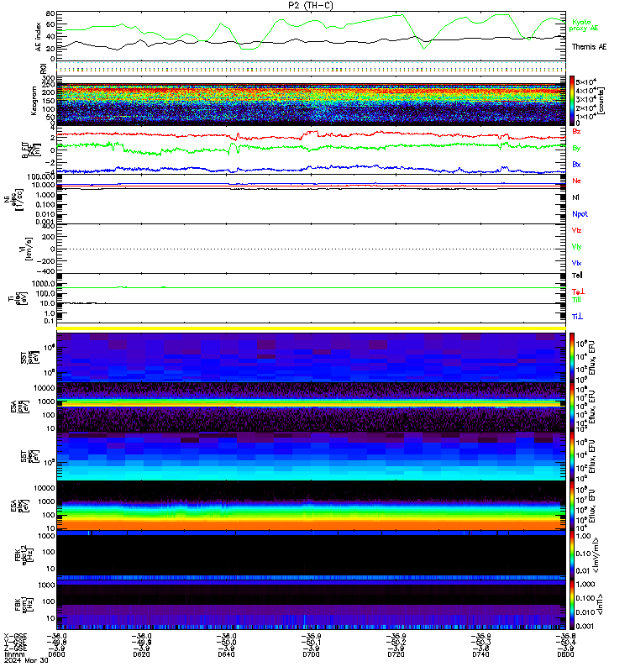Click the ROI dotted strip below AE panel
The width and height of the screenshot is (630, 672).
pyautogui.click(x=311, y=69)
